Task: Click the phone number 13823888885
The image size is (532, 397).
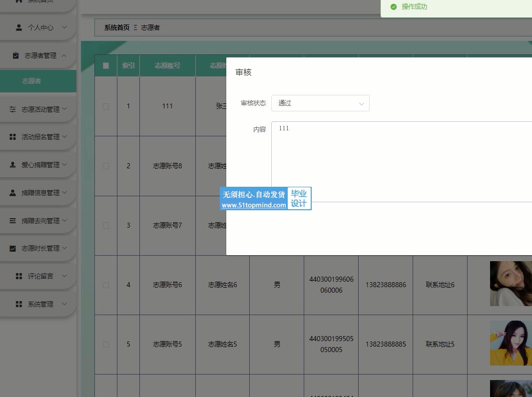Action: coord(386,345)
